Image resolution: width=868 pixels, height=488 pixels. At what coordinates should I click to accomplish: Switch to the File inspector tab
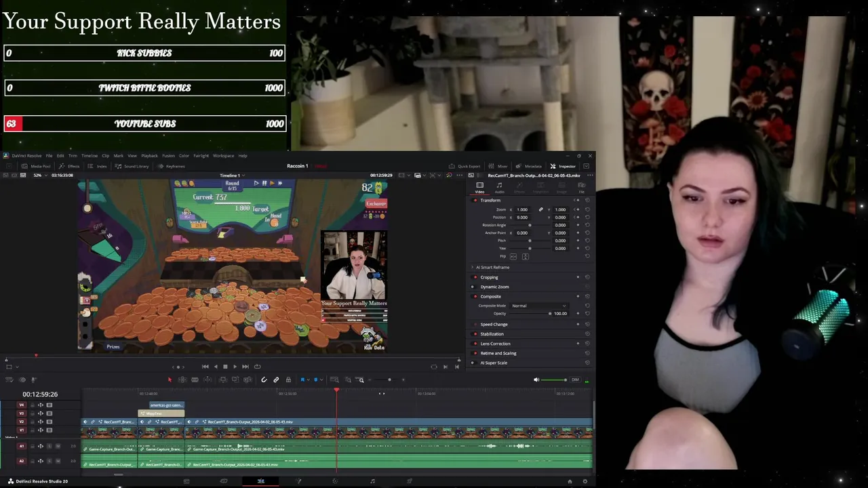point(581,188)
